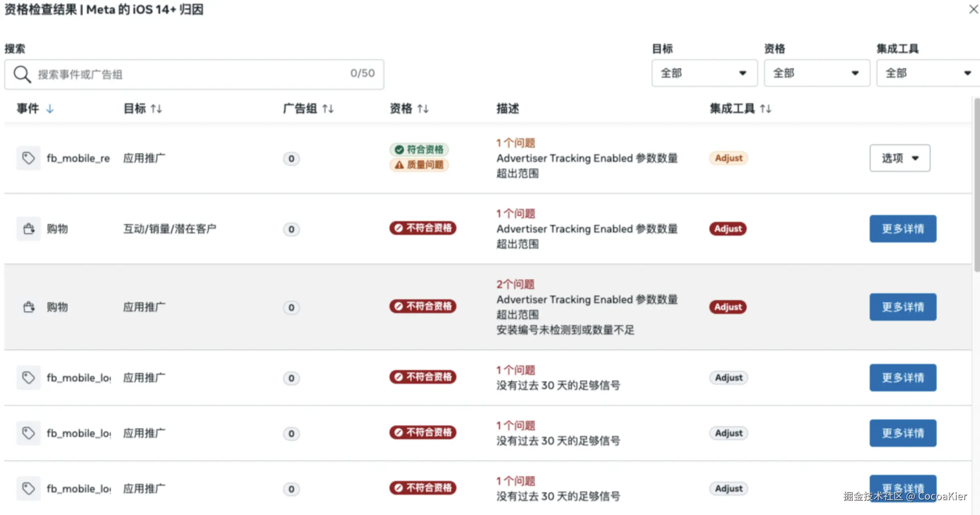
Task: Open the 资格 filter dropdown
Action: (x=817, y=73)
